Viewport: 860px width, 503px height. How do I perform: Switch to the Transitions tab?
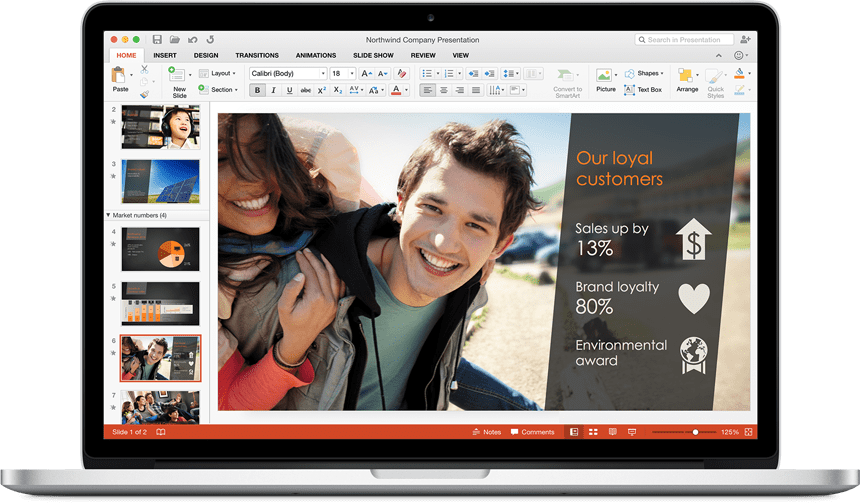coord(256,55)
